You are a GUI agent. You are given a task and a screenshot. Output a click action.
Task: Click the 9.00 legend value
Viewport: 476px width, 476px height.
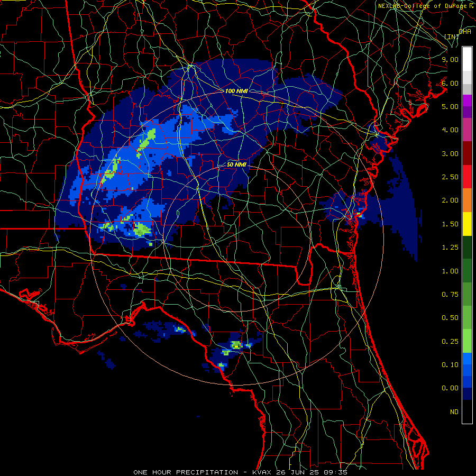[x=450, y=59]
